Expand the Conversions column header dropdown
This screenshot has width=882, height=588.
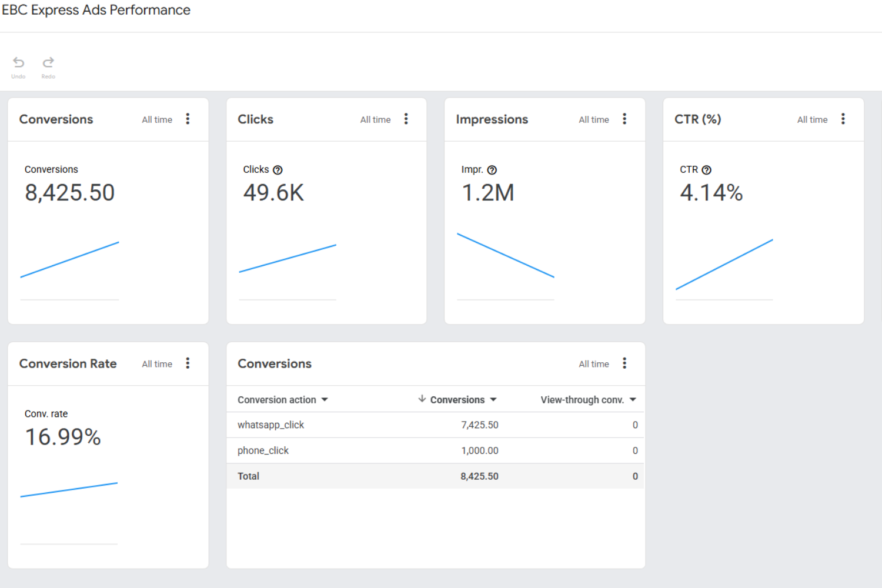coord(493,400)
